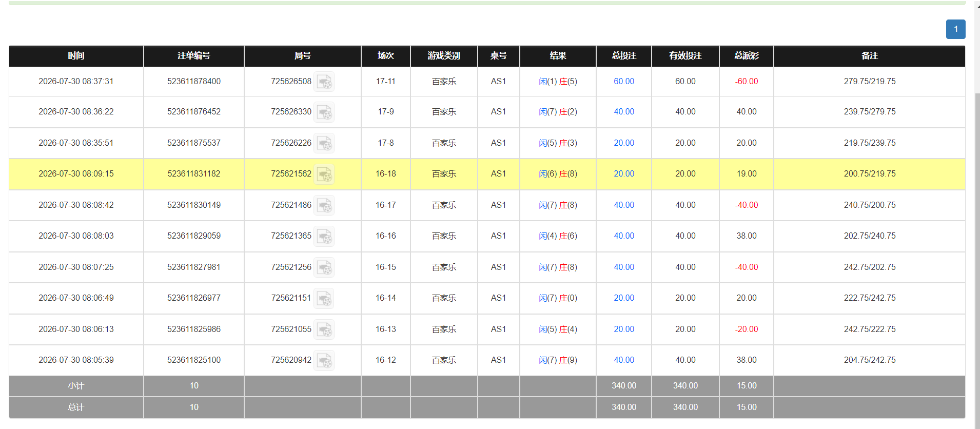Click remark 204.75/242.75

click(870, 360)
